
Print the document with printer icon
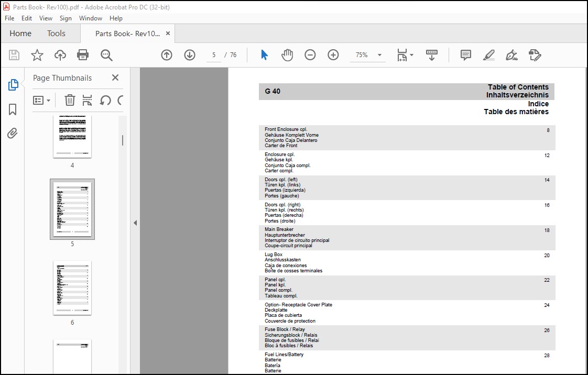coord(82,55)
